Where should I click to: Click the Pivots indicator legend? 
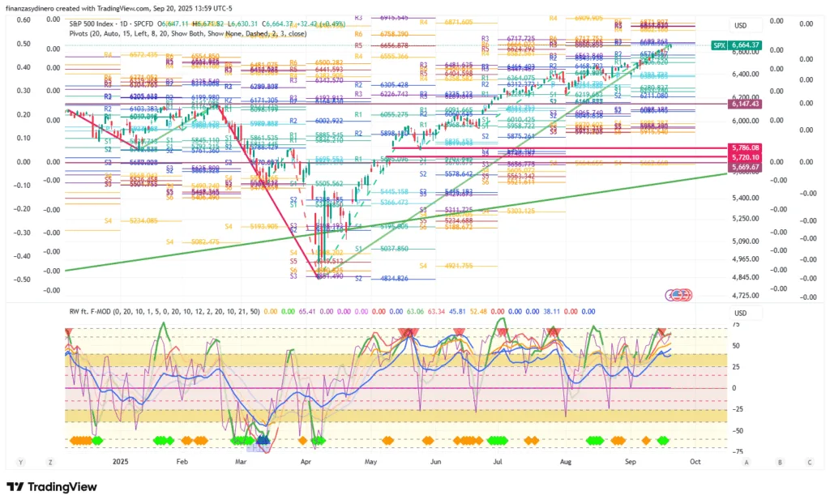(x=187, y=33)
